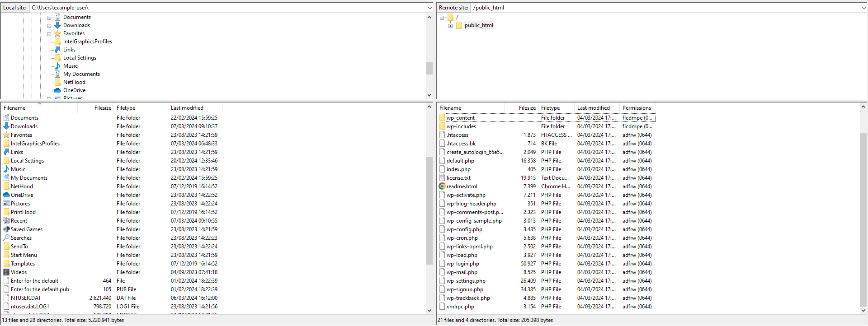Sort remote files by Permissions column
This screenshot has width=868, height=326.
pos(636,108)
